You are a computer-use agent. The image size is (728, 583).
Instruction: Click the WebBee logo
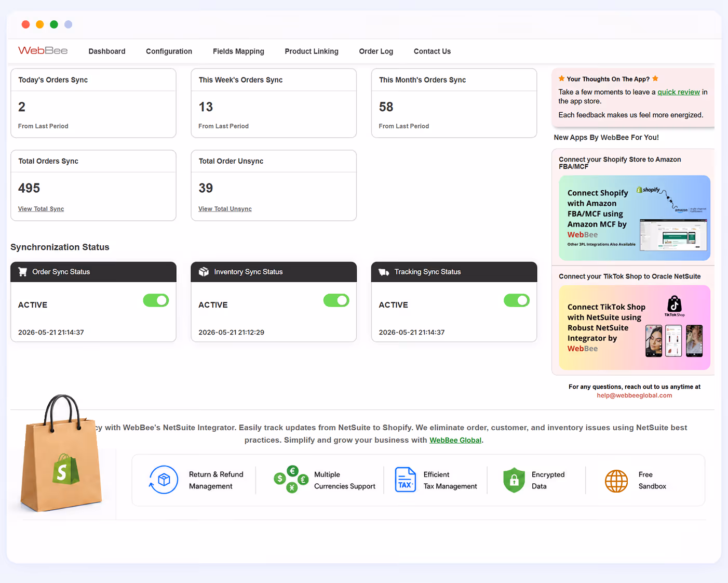pos(43,50)
